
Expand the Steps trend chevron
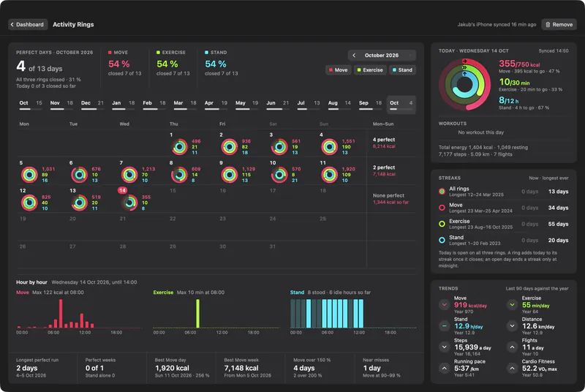[x=445, y=347]
